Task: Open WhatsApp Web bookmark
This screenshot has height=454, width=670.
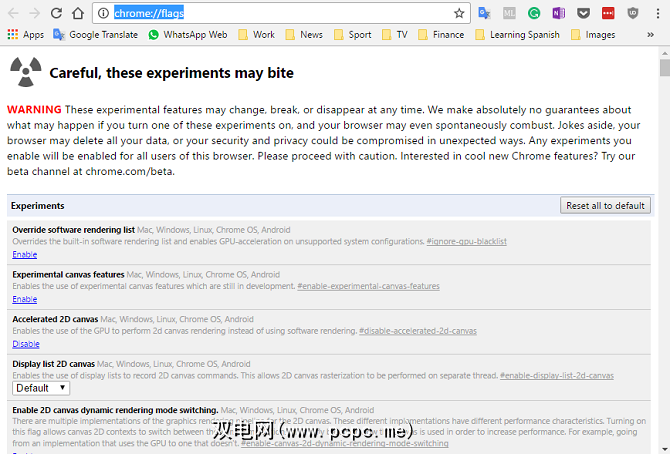Action: click(x=188, y=35)
